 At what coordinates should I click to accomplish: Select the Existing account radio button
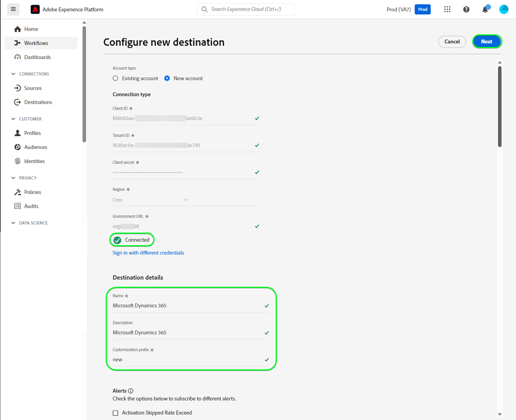click(115, 78)
